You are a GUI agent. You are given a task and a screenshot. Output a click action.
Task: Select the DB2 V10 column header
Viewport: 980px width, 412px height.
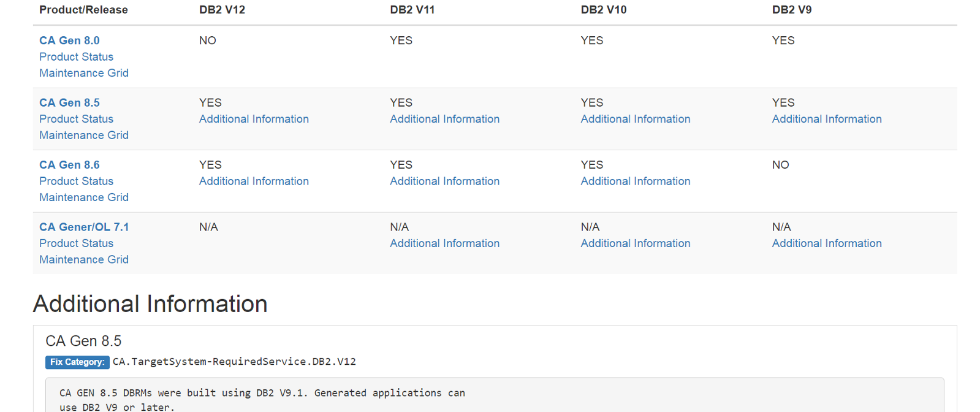click(604, 10)
